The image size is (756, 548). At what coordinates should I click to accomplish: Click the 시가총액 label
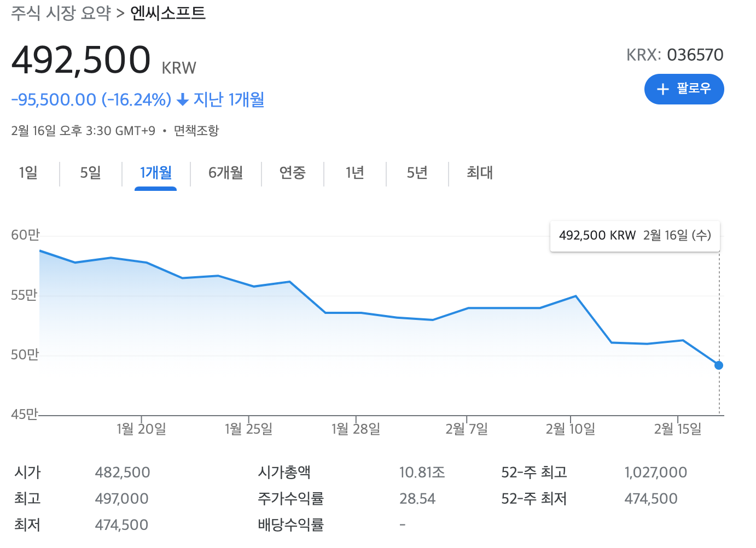click(284, 473)
